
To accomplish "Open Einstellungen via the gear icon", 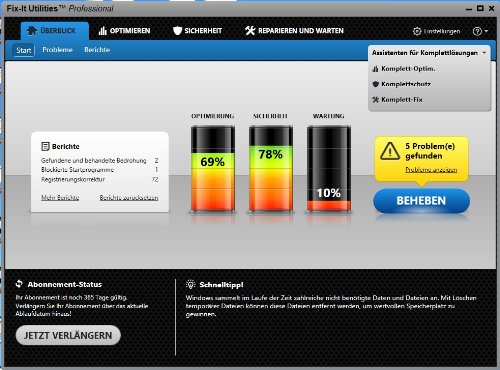I will [417, 31].
